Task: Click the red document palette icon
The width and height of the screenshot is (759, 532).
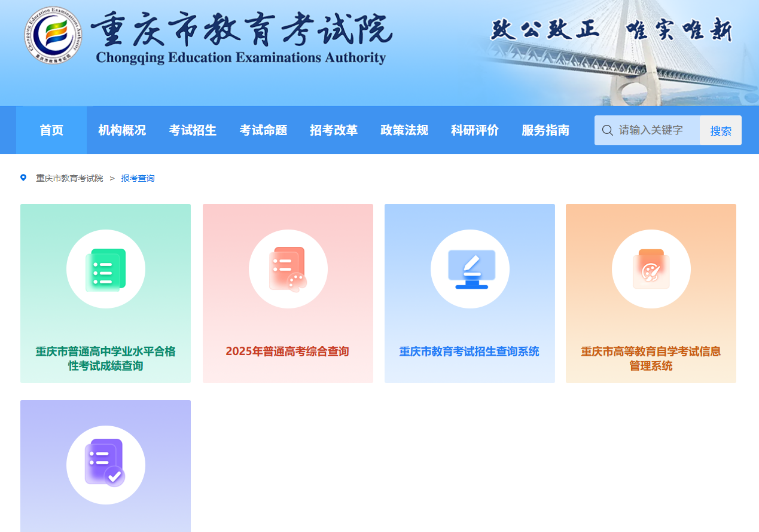Action: pyautogui.click(x=288, y=270)
